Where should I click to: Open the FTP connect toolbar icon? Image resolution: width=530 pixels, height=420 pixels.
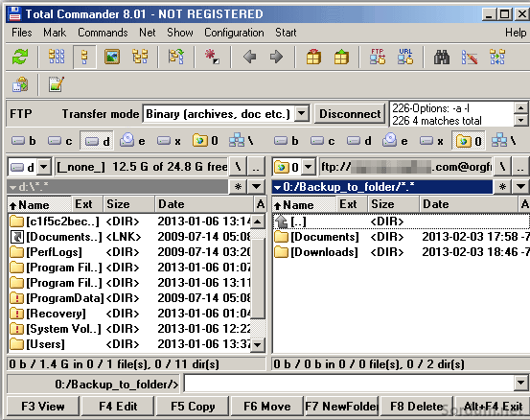coord(378,57)
